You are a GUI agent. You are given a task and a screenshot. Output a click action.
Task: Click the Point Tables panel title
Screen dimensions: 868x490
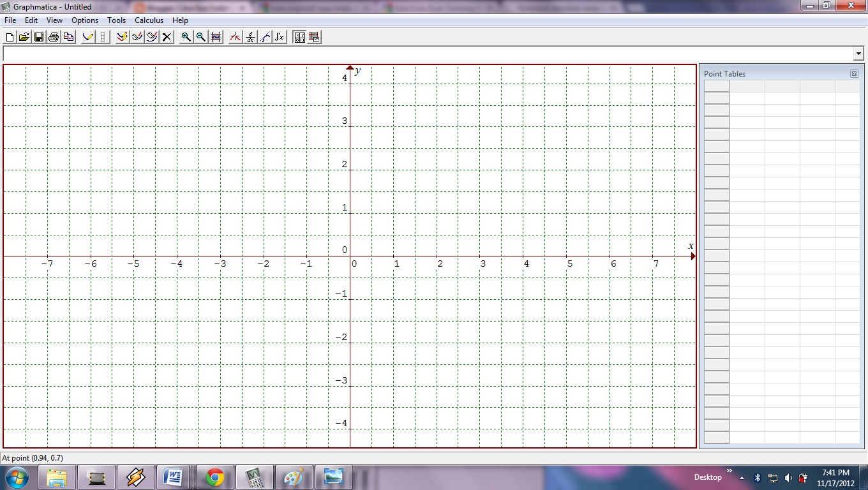(x=724, y=74)
